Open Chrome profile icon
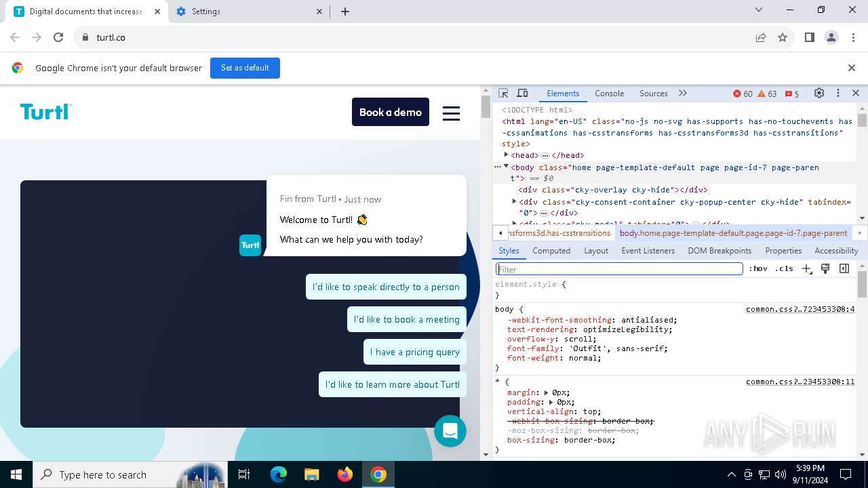This screenshot has height=488, width=868. point(831,38)
